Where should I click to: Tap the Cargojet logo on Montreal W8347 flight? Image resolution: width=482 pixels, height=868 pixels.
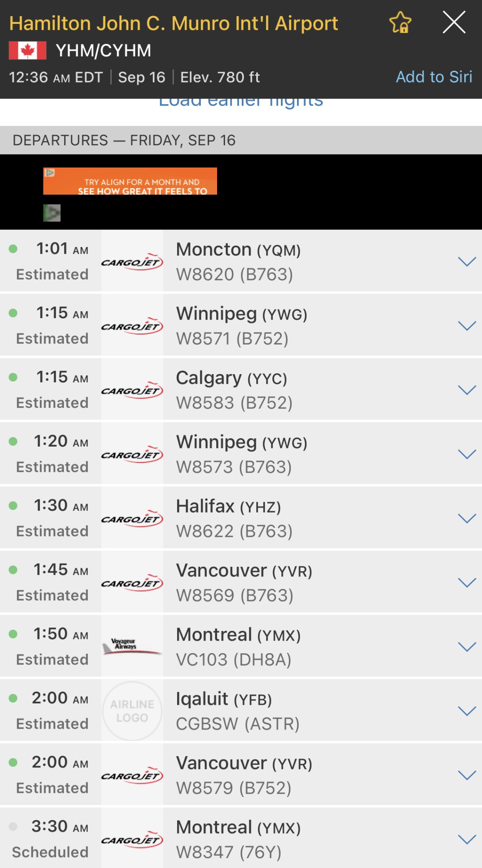tap(132, 840)
